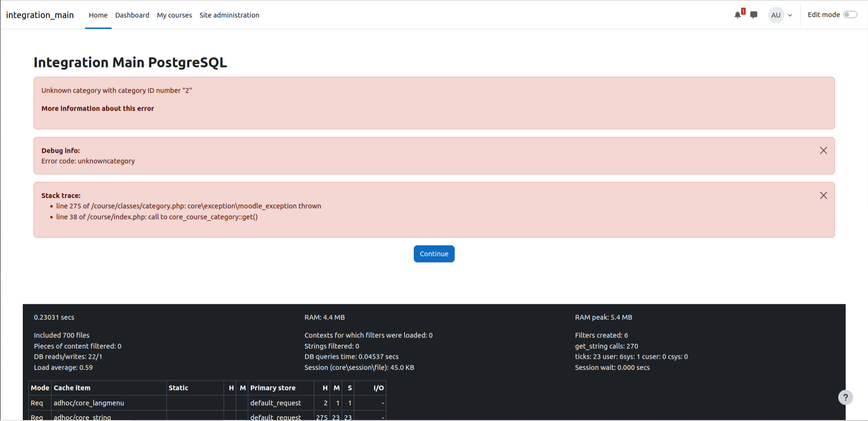The width and height of the screenshot is (868, 421).
Task: Select the line 275 category.php stack trace entry
Action: coord(189,206)
